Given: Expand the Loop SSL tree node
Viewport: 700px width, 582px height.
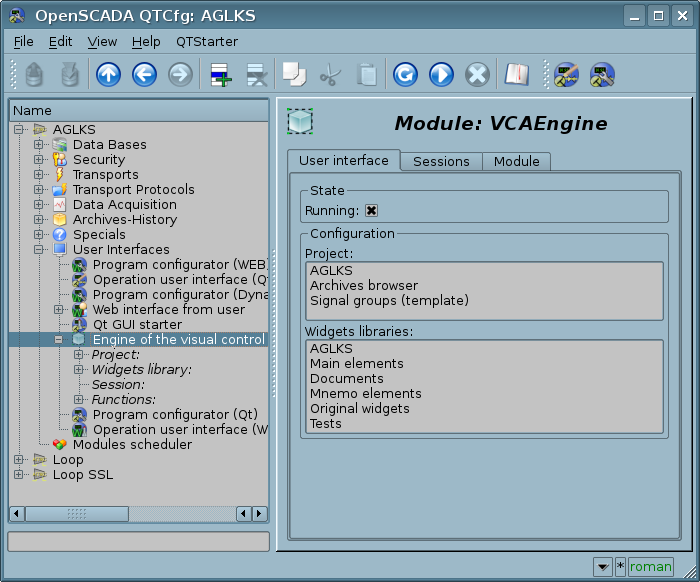Looking at the screenshot, I should (19, 475).
